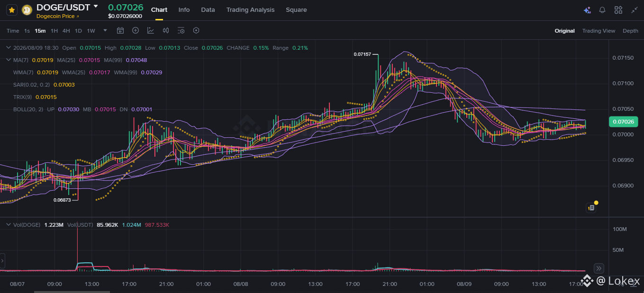Click the collapse fullscreen arrows icon
Viewport: 644px width, 293px height.
[634, 10]
